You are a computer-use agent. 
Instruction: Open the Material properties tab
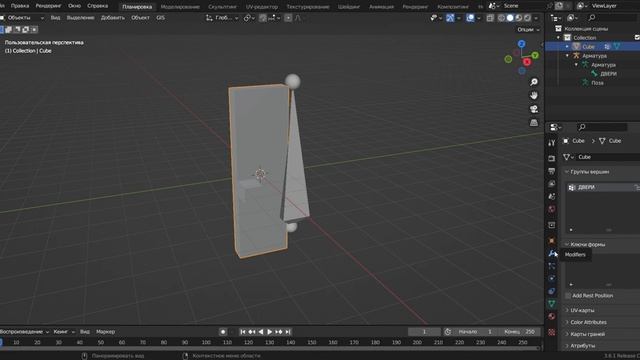[x=552, y=316]
